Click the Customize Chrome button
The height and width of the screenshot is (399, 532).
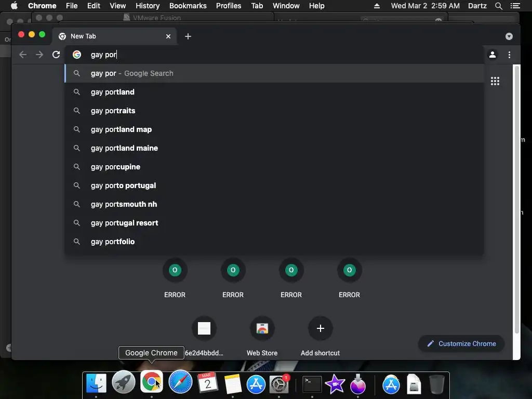coord(461,344)
